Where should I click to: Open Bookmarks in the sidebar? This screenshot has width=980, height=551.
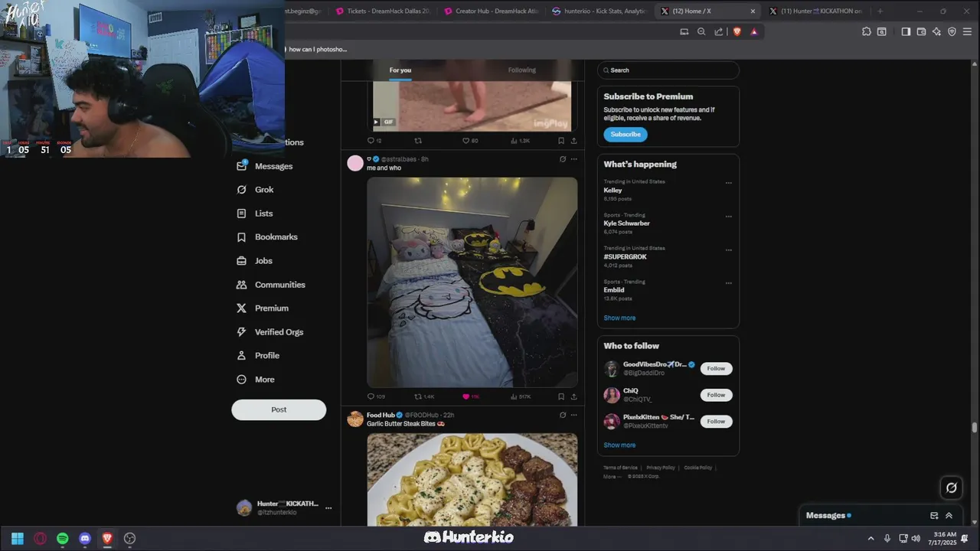pyautogui.click(x=267, y=237)
